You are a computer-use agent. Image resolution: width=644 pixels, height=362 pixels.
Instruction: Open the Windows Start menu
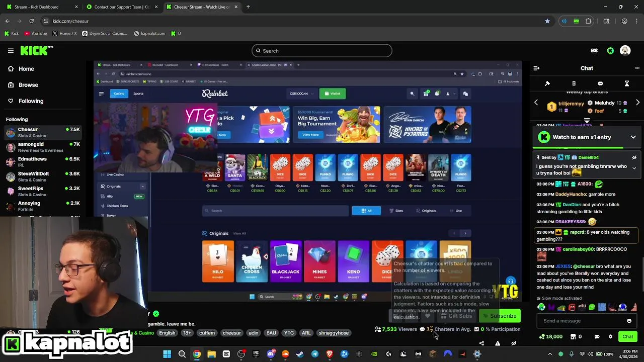pos(167,354)
